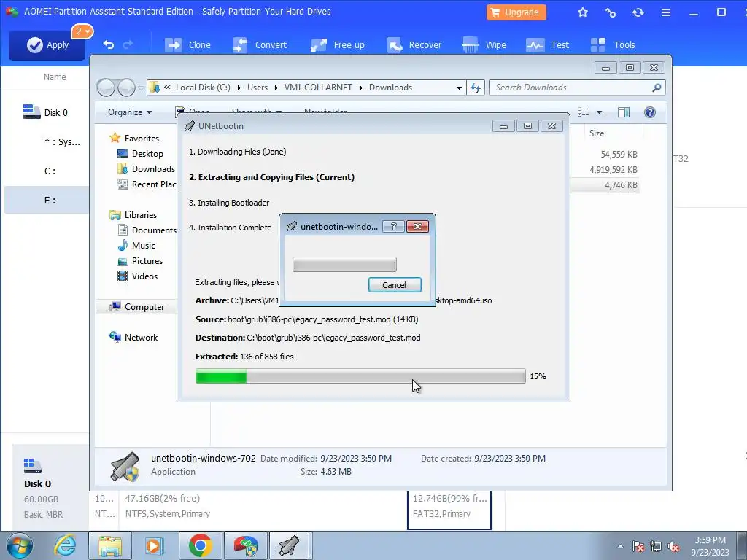Click the refresh icon in AOMEI title bar

(x=638, y=12)
